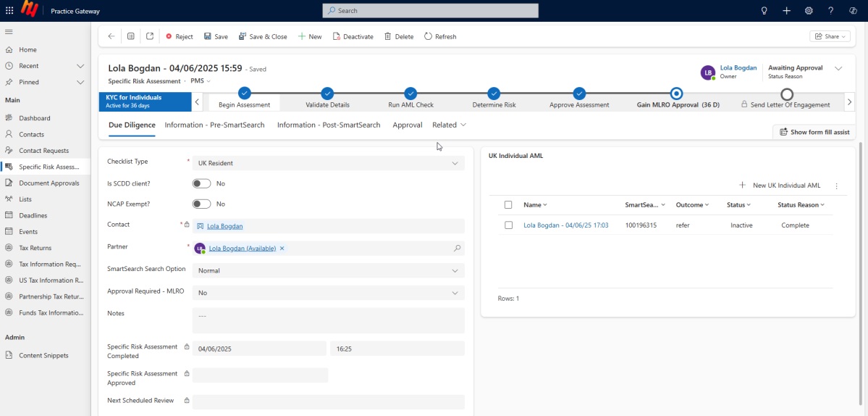Click the New command
The image size is (868, 416).
(x=310, y=36)
